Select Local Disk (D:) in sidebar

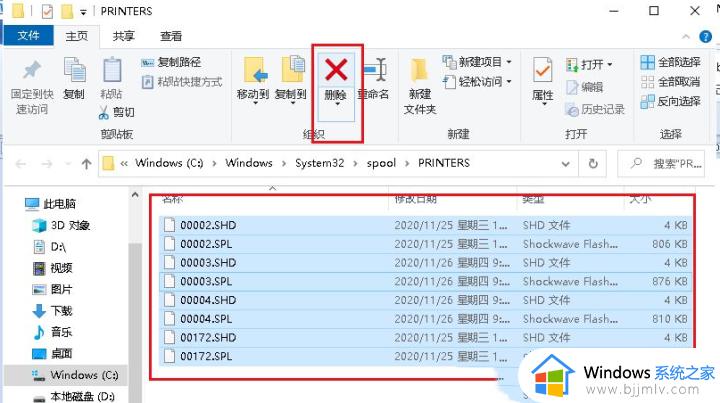74,396
